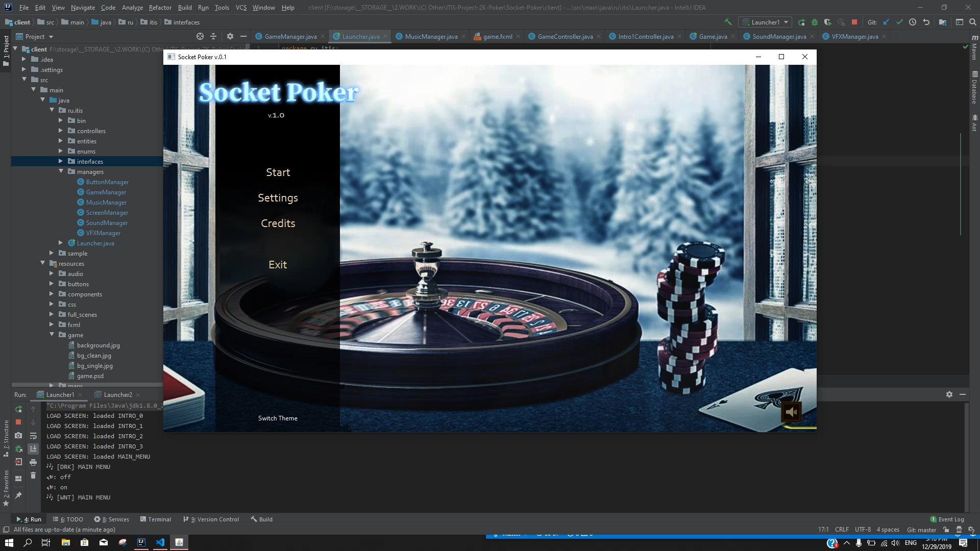The height and width of the screenshot is (551, 980).
Task: Switch to the GameController.java editor tab
Action: click(x=565, y=36)
